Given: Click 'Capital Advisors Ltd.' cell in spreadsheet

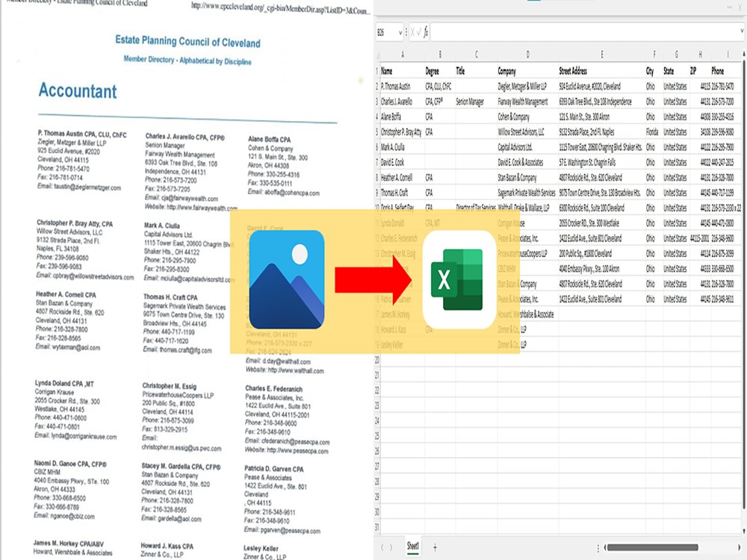Looking at the screenshot, I should pyautogui.click(x=527, y=147).
